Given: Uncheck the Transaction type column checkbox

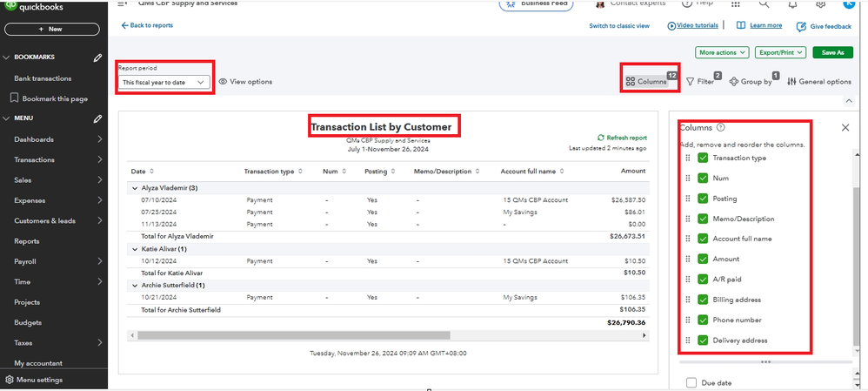Looking at the screenshot, I should pos(703,158).
